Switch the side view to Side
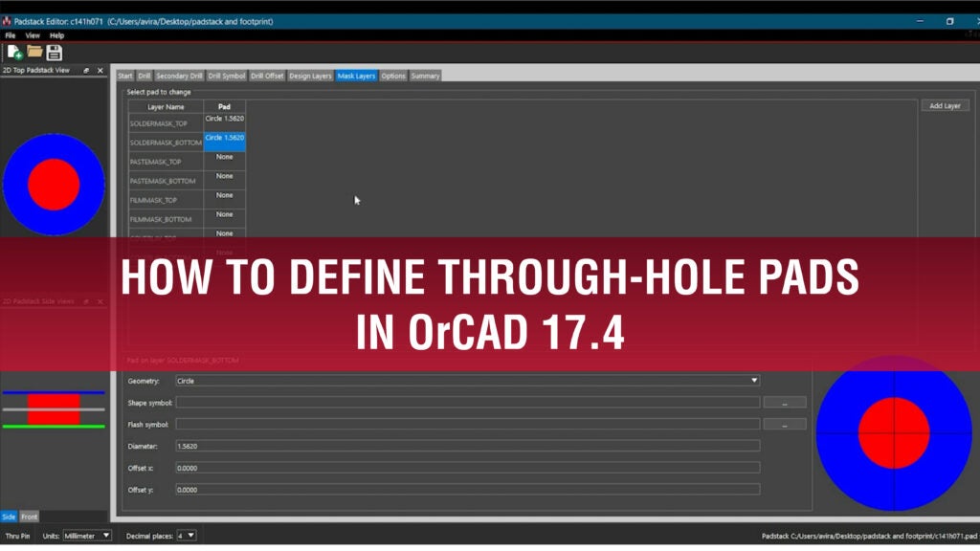The image size is (980, 551). 11,517
